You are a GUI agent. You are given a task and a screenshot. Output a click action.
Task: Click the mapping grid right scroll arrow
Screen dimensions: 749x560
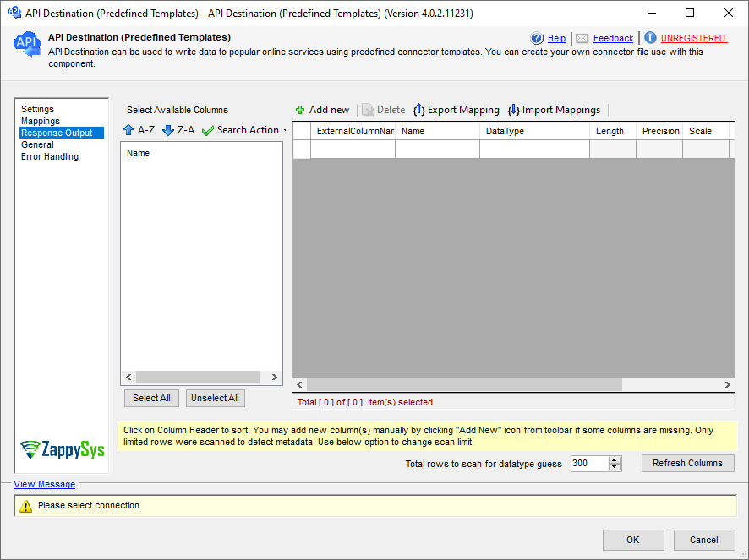tap(727, 385)
